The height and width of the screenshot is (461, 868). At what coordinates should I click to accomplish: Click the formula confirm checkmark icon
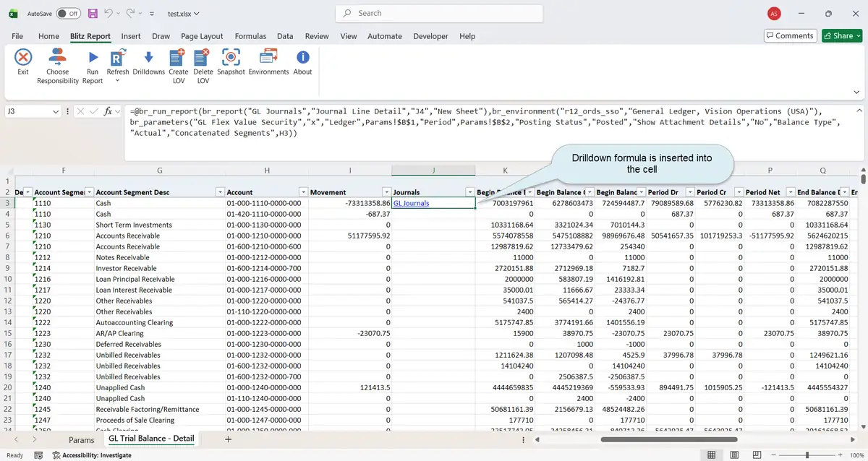tap(94, 111)
